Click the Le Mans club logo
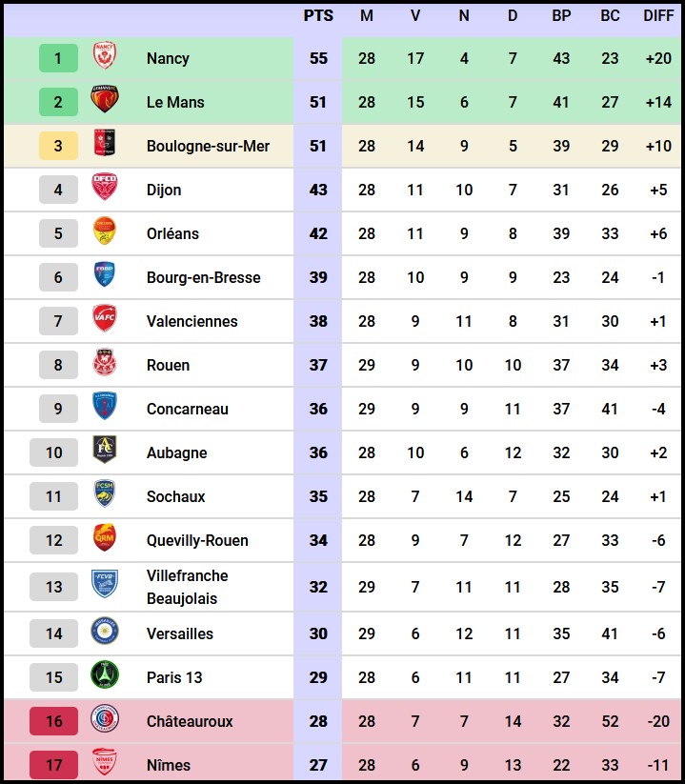The image size is (685, 784). (104, 102)
